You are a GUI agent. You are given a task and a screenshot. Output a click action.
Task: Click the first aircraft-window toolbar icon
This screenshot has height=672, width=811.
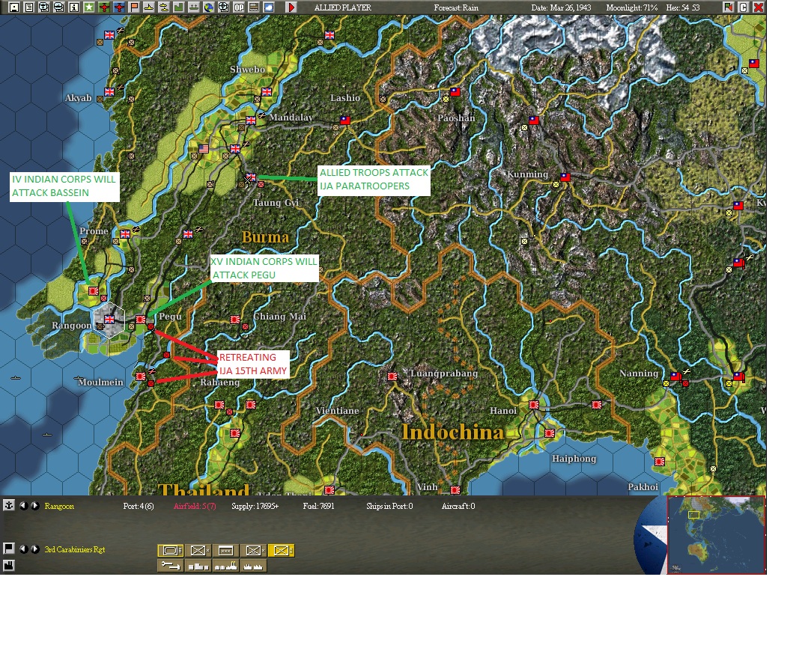(x=44, y=7)
